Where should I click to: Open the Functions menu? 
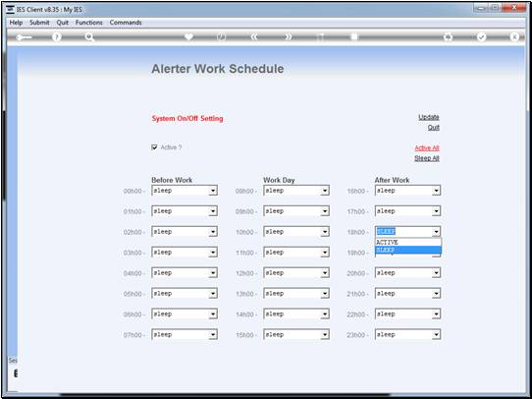point(89,23)
